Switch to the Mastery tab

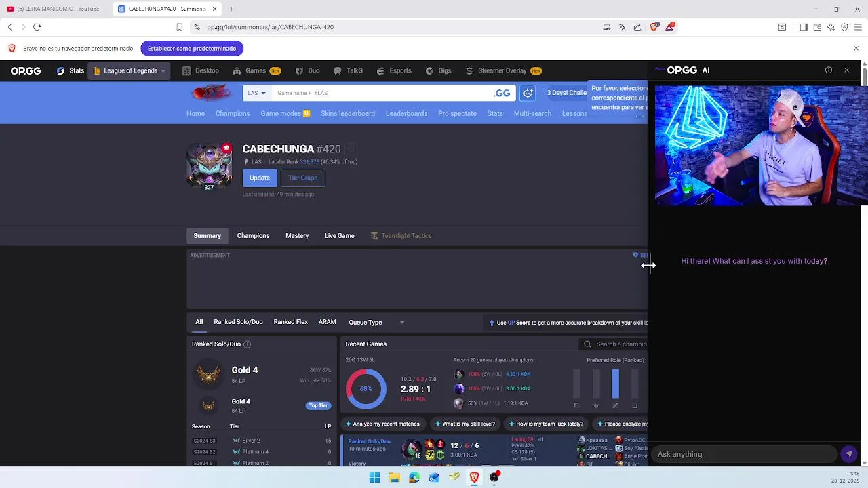[x=297, y=236]
